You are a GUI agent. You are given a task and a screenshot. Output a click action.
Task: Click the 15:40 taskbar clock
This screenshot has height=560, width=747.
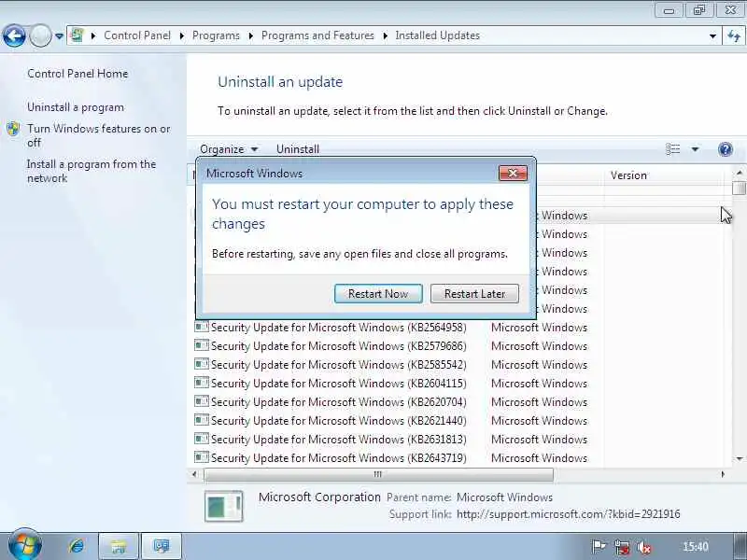pos(696,547)
